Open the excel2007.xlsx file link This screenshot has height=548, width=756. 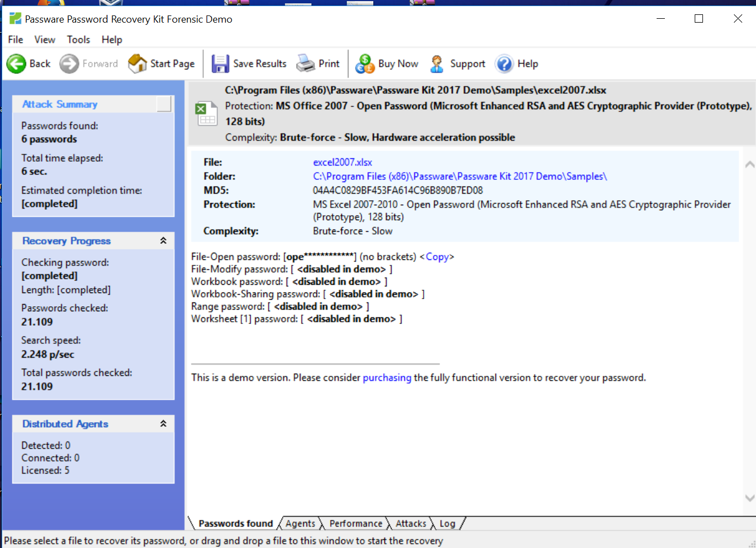342,162
